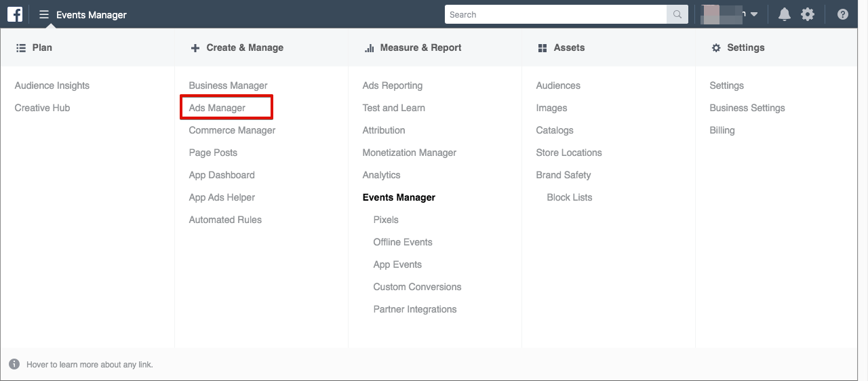Open the settings gear in top bar
This screenshot has height=381, width=868.
click(x=808, y=14)
